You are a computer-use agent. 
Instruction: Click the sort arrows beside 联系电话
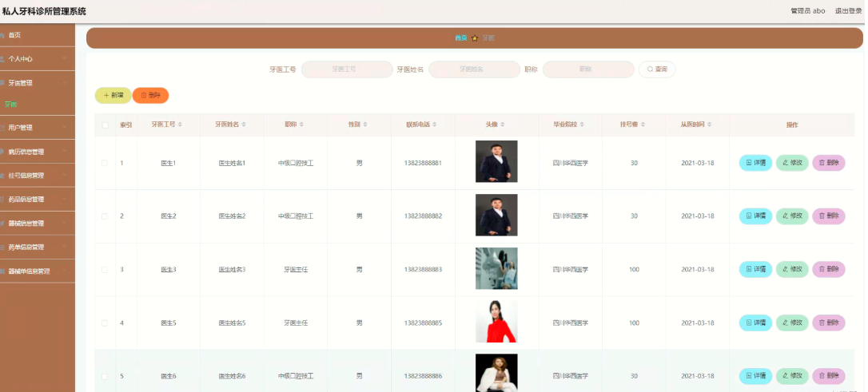(x=435, y=125)
